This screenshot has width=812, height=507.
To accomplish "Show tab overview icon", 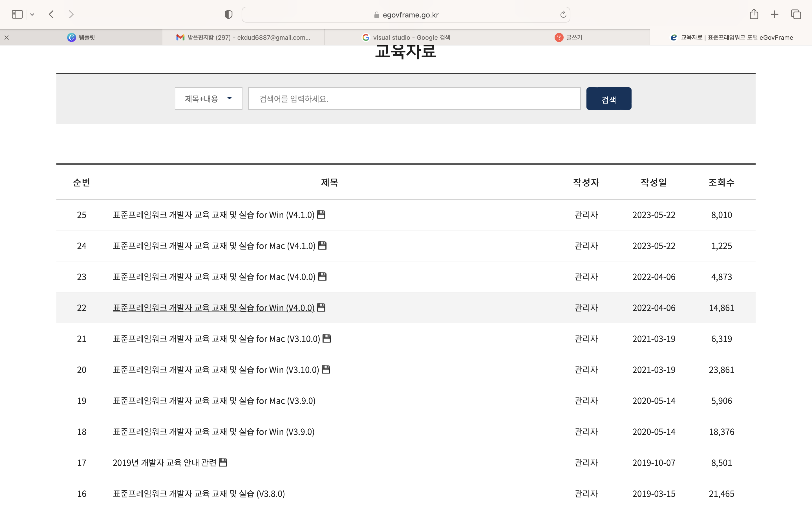I will point(796,14).
